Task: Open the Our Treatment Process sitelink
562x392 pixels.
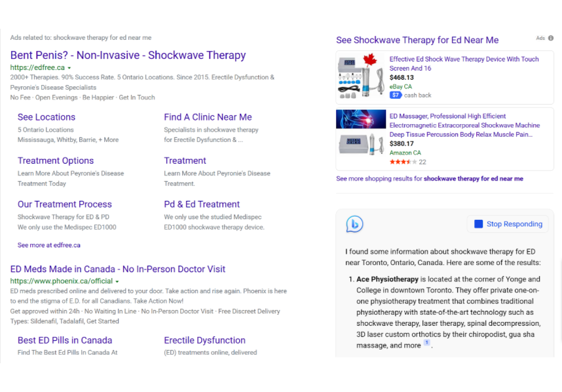Action: (64, 204)
